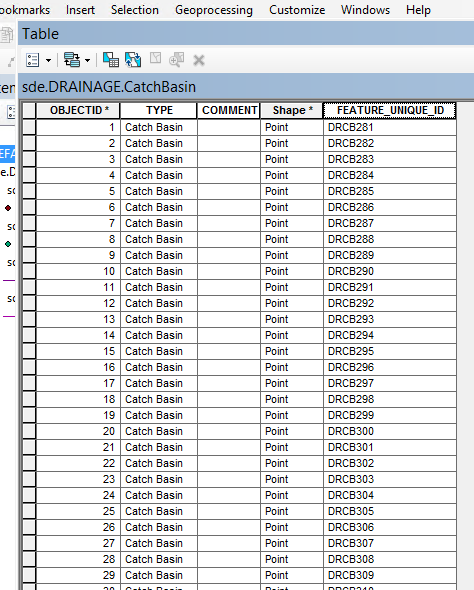
Task: Expand the Related Tables dropdown arrow
Action: (87, 60)
